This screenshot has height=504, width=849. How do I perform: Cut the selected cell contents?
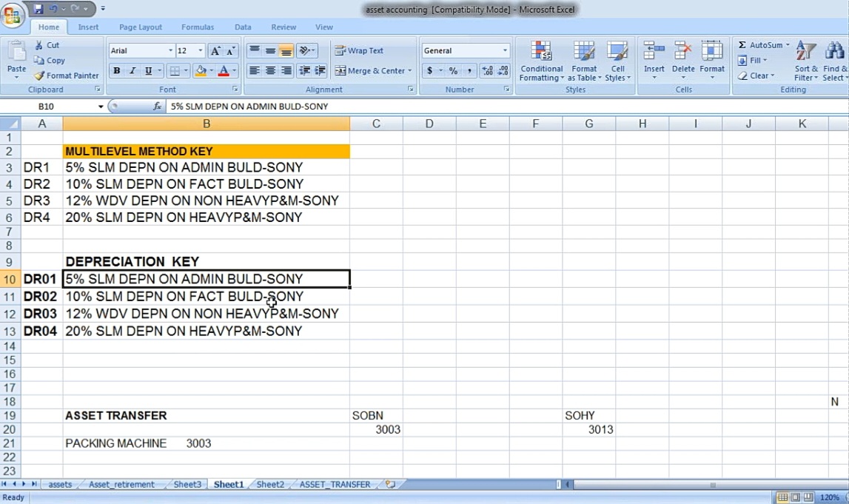coord(47,45)
